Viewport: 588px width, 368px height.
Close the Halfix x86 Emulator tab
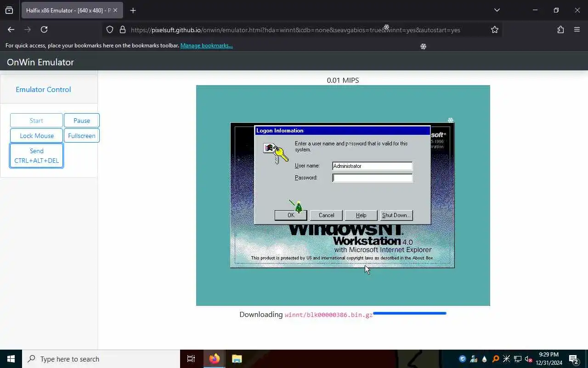[115, 10]
